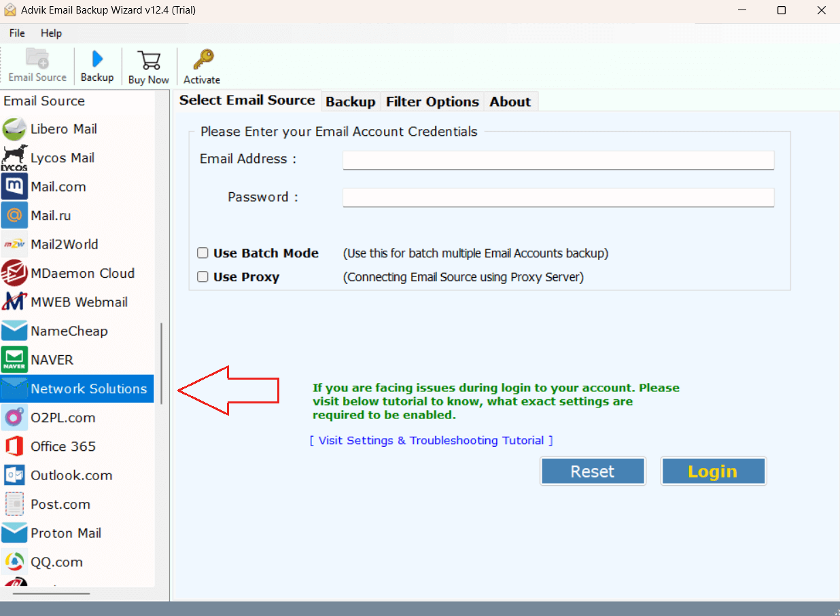Maximize the Advik window
This screenshot has height=616, width=840.
[782, 10]
